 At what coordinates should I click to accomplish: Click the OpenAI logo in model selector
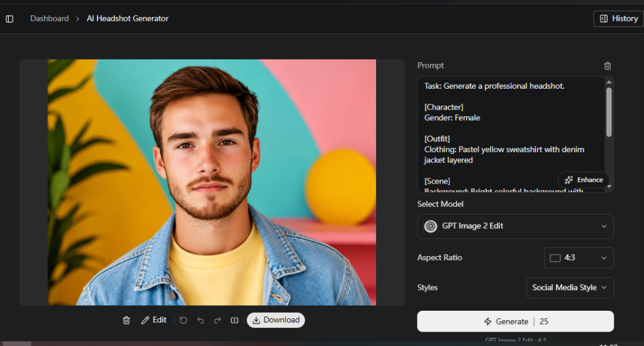coord(430,226)
